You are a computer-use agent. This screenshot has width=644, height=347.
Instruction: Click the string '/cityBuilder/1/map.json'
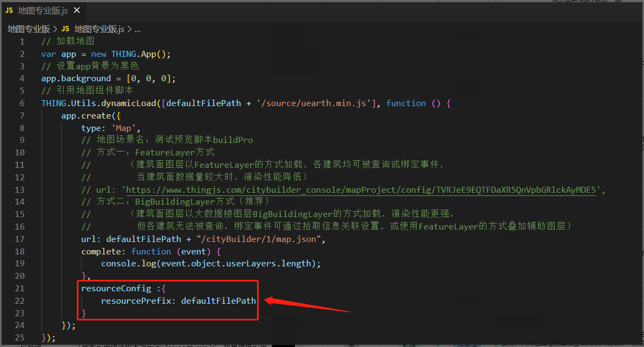coord(259,239)
